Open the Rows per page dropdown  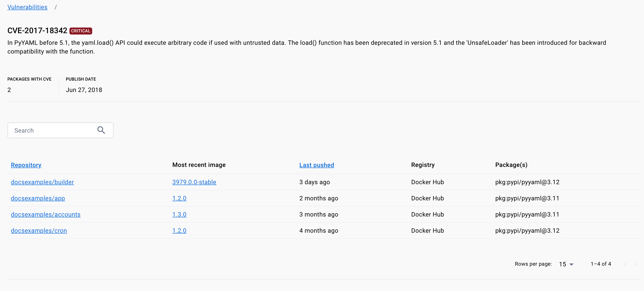tap(566, 264)
